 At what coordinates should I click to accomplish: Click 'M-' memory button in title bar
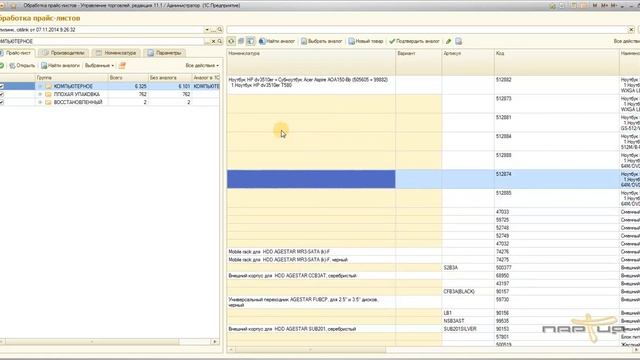(614, 5)
